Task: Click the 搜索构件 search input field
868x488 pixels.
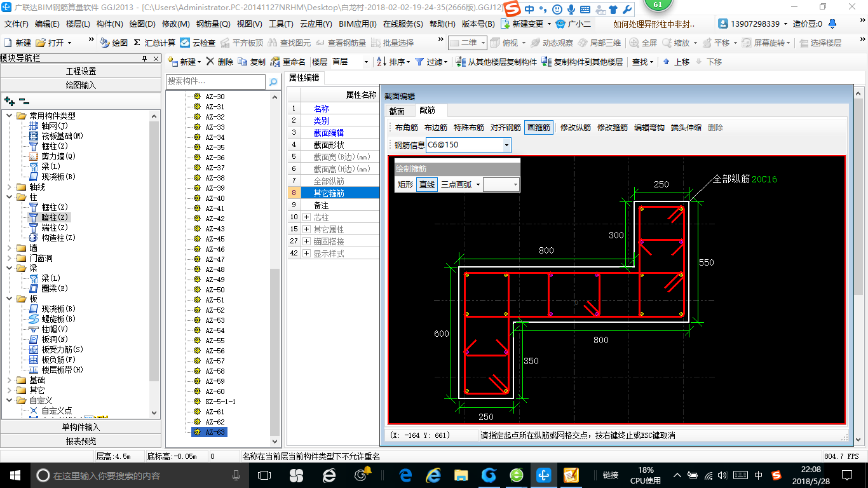Action: 216,82
